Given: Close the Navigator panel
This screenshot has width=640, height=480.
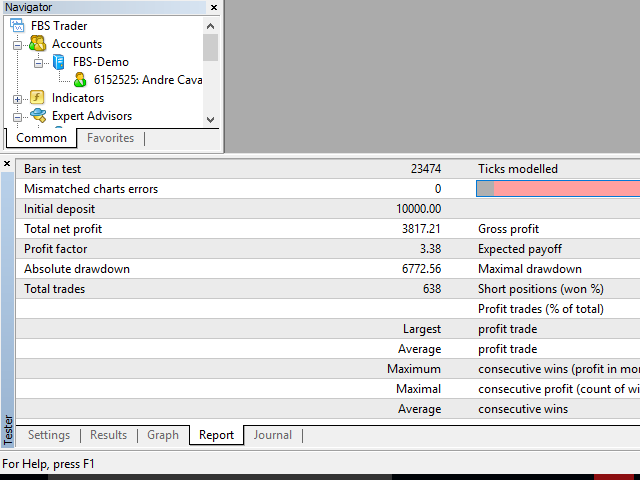Looking at the screenshot, I should coord(213,7).
